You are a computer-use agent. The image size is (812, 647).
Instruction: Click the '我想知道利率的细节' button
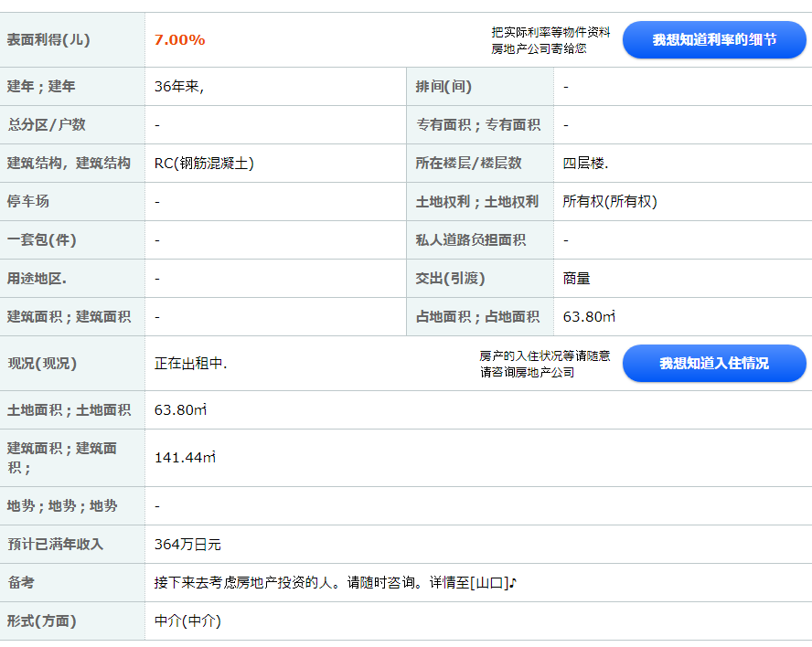(x=714, y=40)
